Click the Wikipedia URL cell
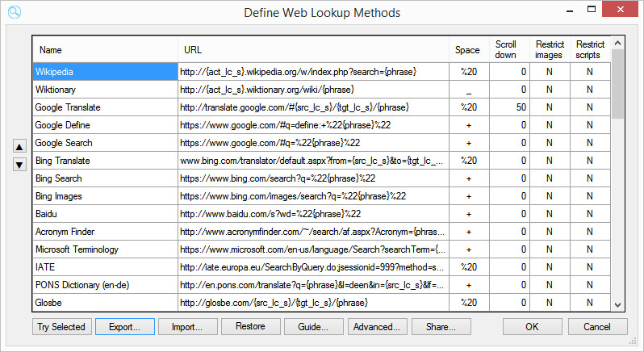 click(313, 72)
